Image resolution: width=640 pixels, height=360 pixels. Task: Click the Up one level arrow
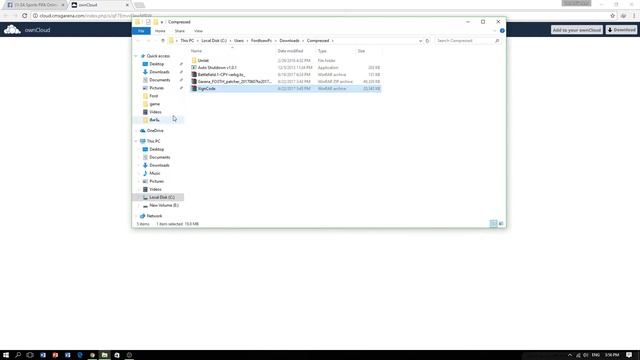coord(162,41)
